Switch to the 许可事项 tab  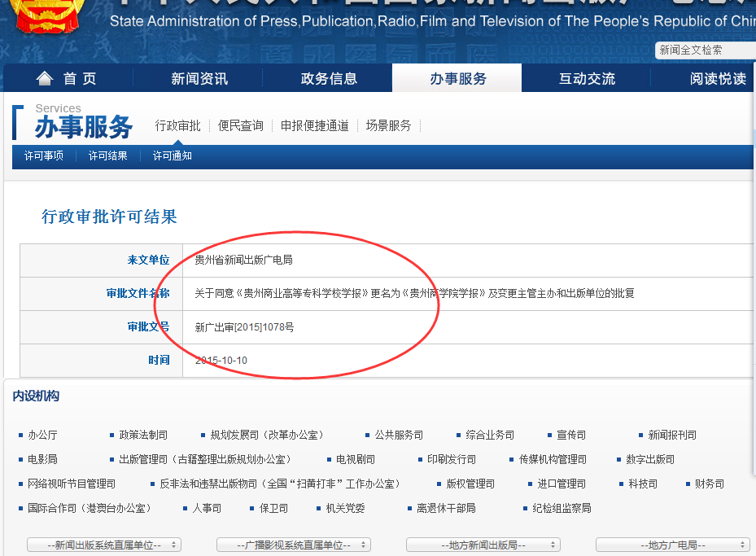coord(43,155)
